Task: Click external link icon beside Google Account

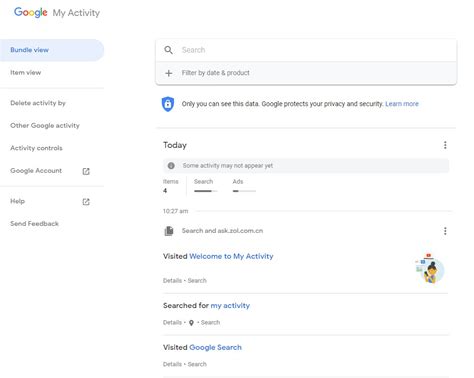Action: pos(86,171)
